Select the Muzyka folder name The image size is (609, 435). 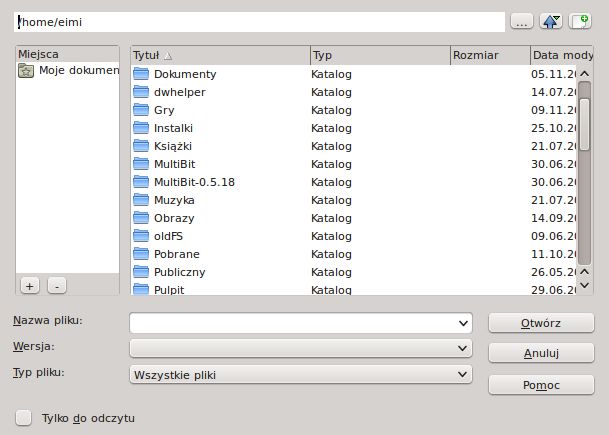(x=174, y=200)
